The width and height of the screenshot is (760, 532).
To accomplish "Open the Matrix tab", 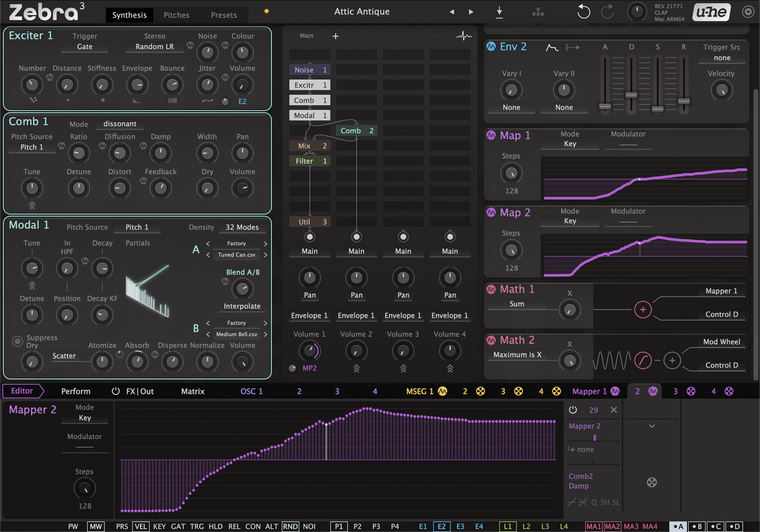I will [193, 391].
